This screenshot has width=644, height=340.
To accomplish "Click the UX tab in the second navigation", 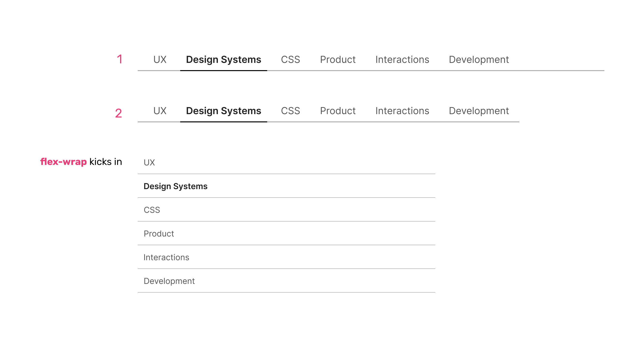I will coord(160,111).
